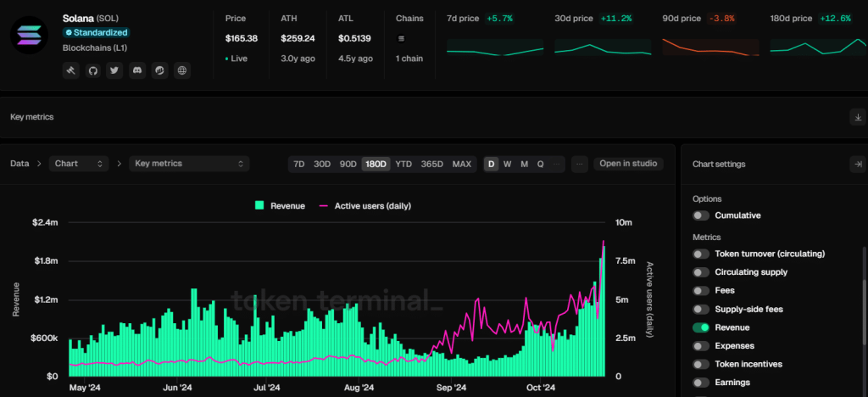The image size is (868, 397).
Task: Switch to weekly (W) granularity
Action: [507, 164]
